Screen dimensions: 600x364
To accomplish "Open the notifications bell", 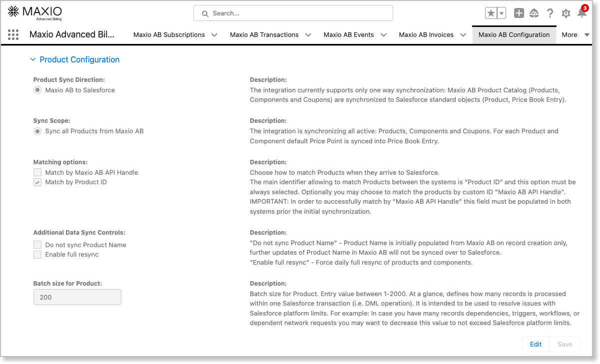I will pos(582,13).
